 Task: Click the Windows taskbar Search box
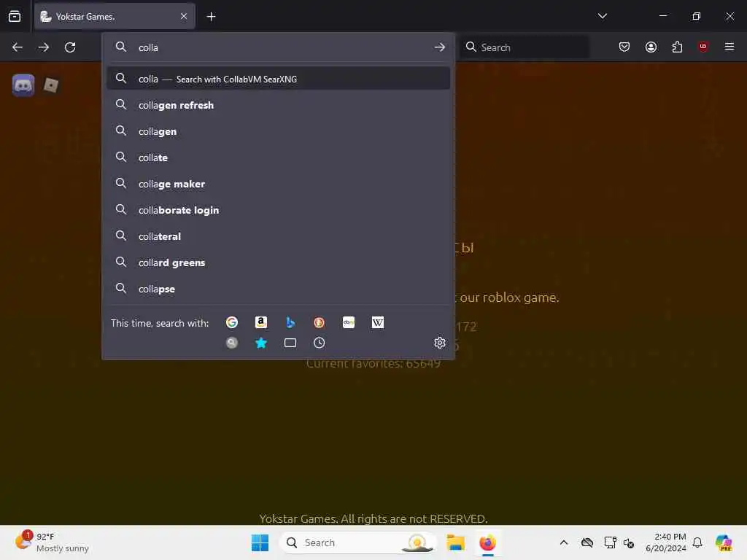[x=358, y=542]
